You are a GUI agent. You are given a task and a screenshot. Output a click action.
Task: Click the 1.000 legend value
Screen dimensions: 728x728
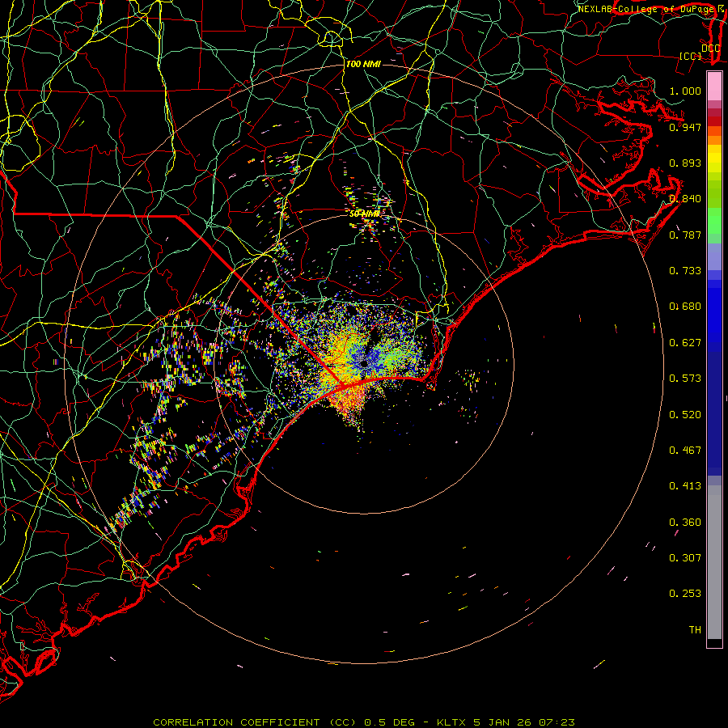tap(685, 91)
